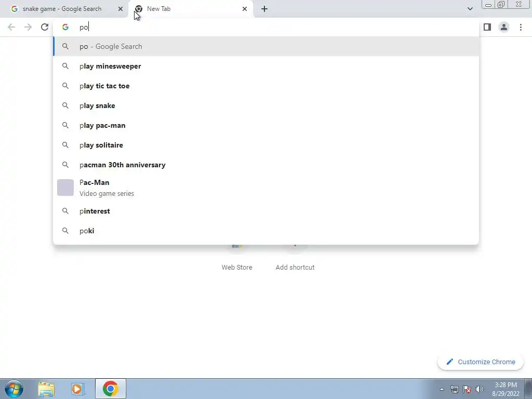The image size is (532, 399).
Task: Click search icon beside 'play pac-man'
Action: pos(65,125)
